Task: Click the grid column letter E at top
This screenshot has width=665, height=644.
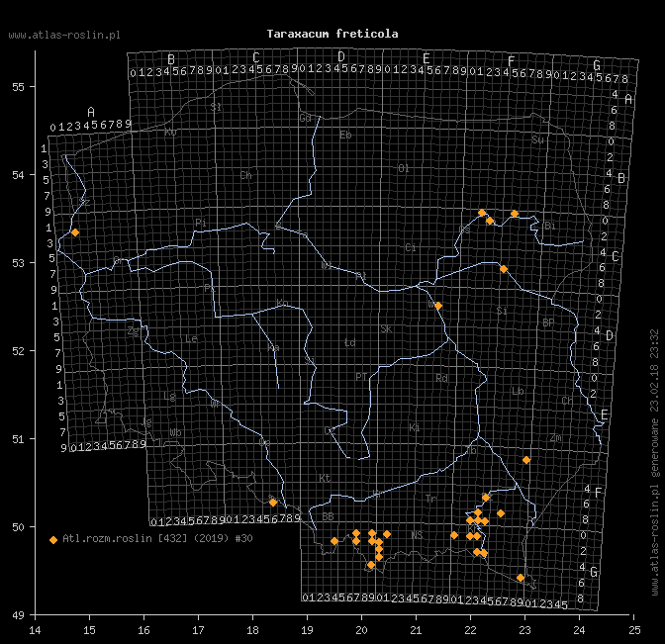Action: click(427, 58)
